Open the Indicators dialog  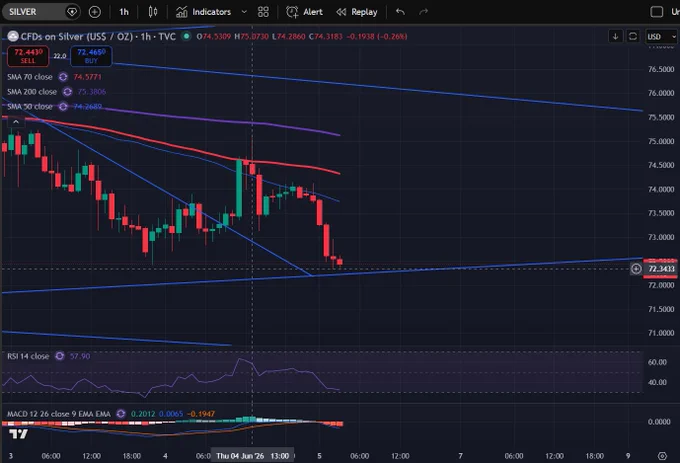(x=203, y=12)
